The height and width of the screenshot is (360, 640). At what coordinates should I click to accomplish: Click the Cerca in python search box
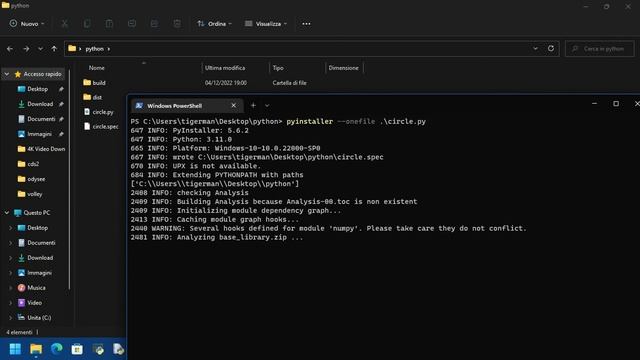point(600,49)
